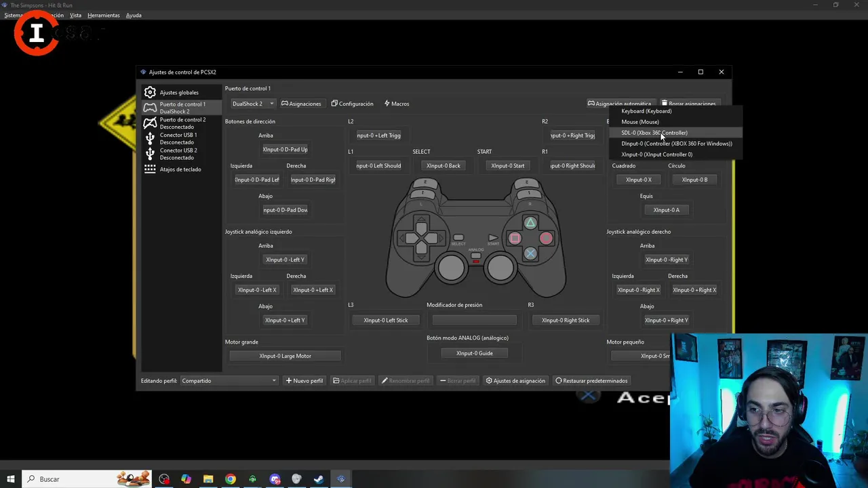Choose DInput-0 (XBOX 360 For Windows) device
This screenshot has width=868, height=488.
point(676,144)
